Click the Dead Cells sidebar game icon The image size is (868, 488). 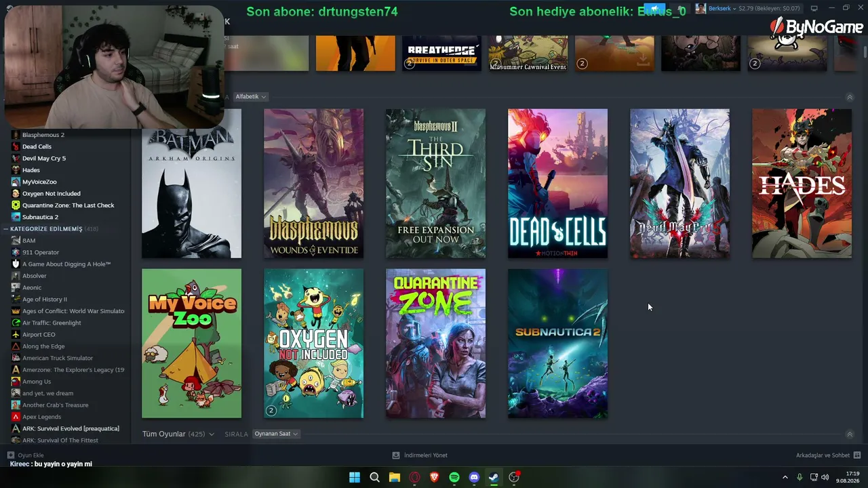pos(16,146)
